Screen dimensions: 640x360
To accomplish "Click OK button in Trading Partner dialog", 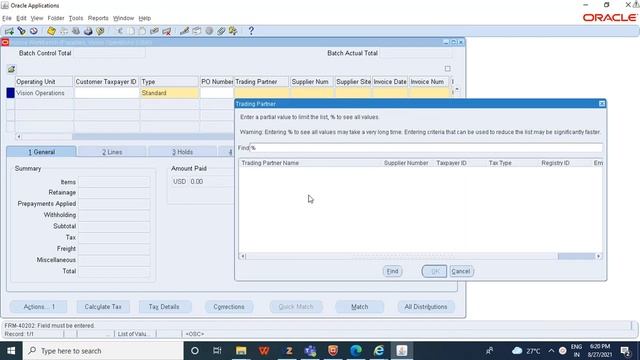I will tap(434, 271).
